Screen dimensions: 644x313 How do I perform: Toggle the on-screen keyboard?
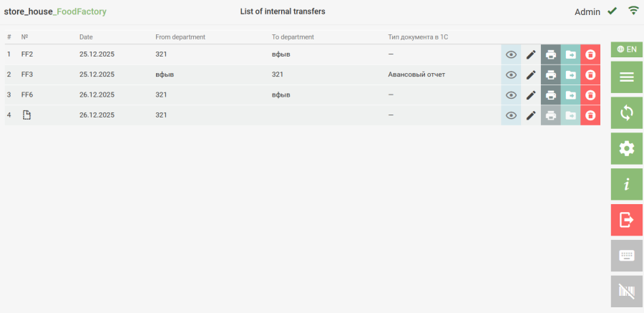pos(626,256)
